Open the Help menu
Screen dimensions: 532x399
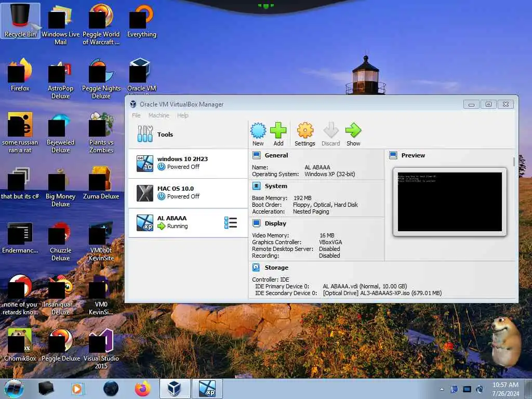pos(182,115)
